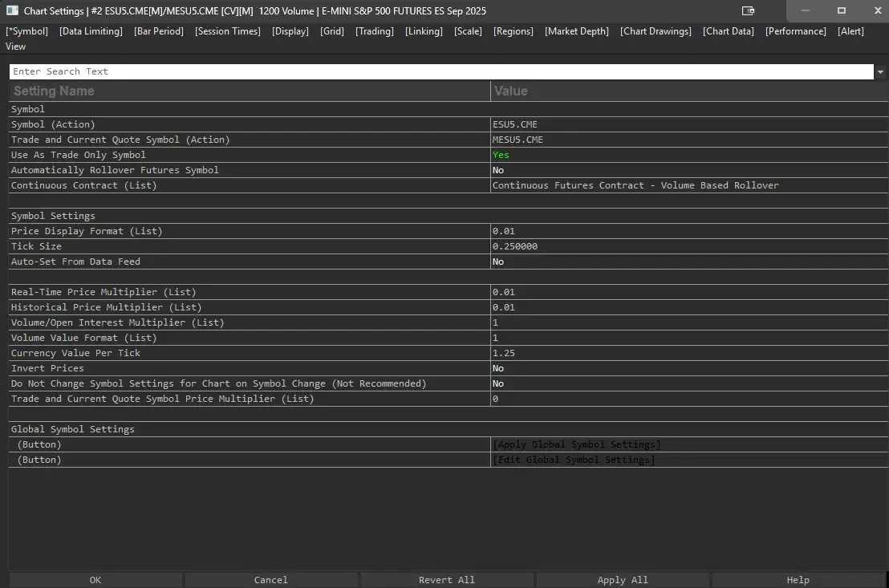Click the Enter Search Text field
This screenshot has width=889, height=588.
[440, 71]
